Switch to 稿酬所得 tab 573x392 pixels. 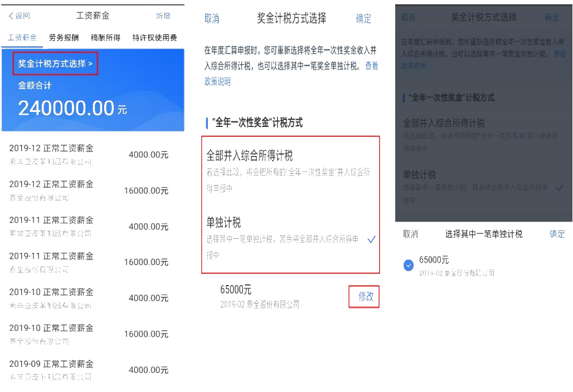pos(105,37)
